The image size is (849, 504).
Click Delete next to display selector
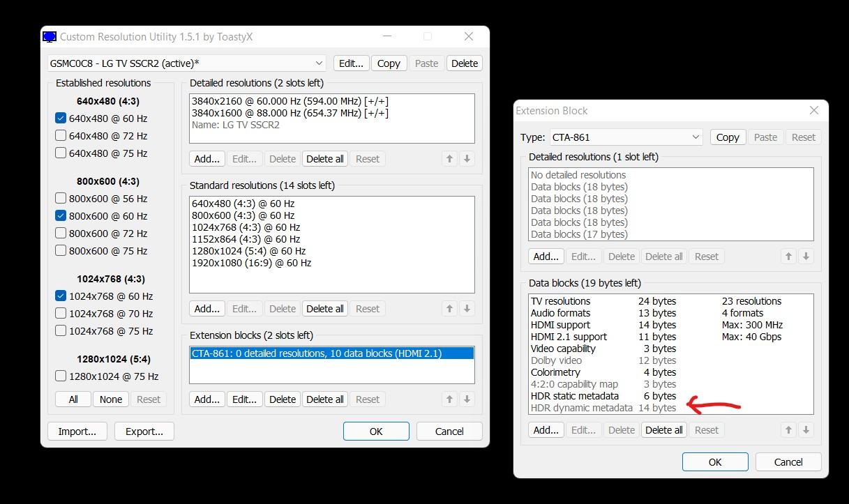click(x=464, y=63)
